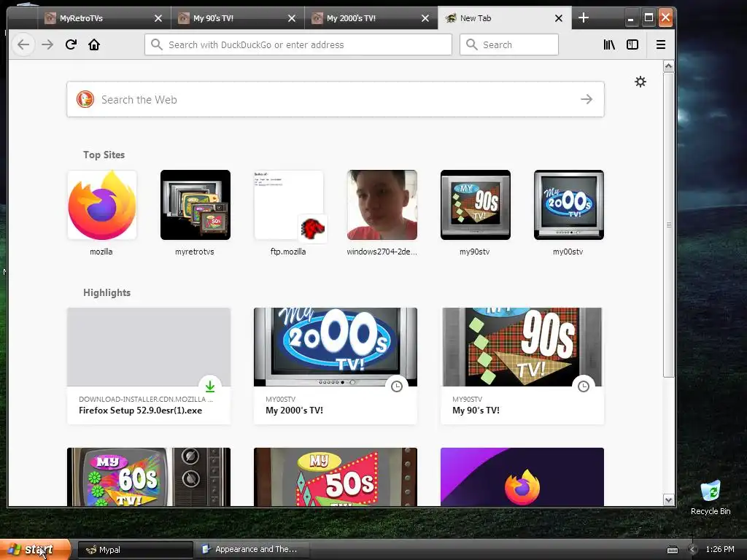
Task: Close the My 2000's TV! tab
Action: point(425,18)
